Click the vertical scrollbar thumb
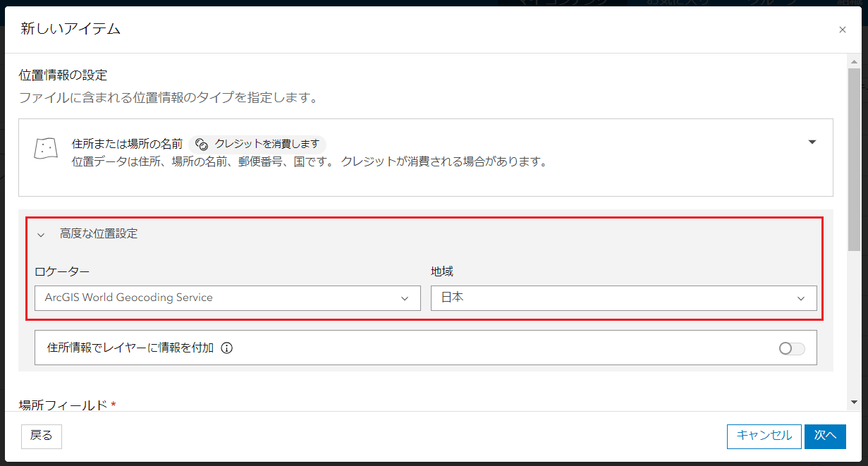 pyautogui.click(x=854, y=159)
